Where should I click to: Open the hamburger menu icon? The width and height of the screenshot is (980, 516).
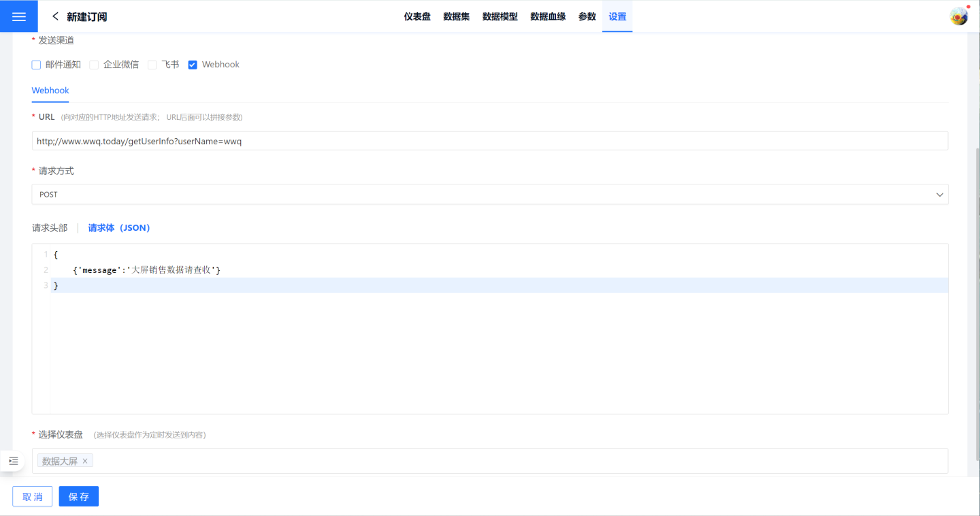(x=18, y=16)
